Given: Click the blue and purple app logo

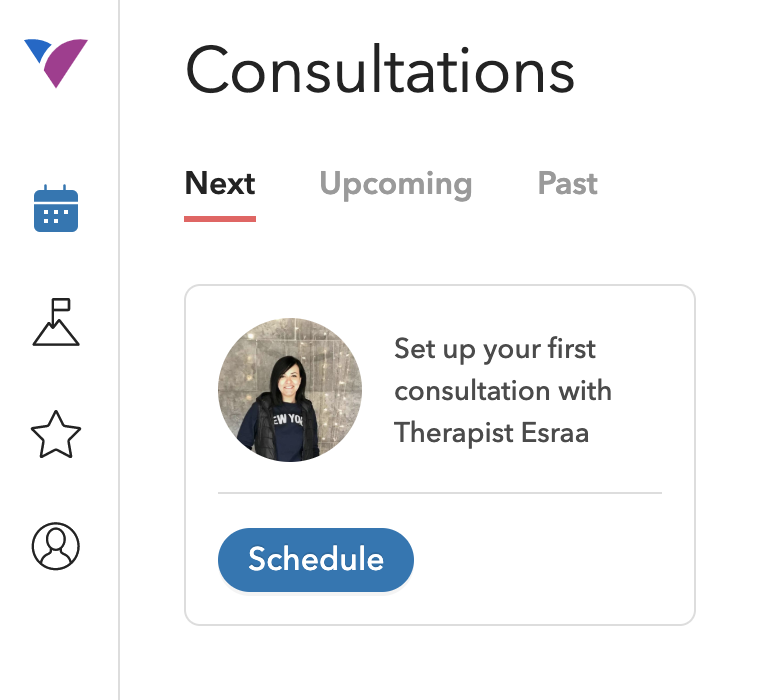Looking at the screenshot, I should [56, 63].
